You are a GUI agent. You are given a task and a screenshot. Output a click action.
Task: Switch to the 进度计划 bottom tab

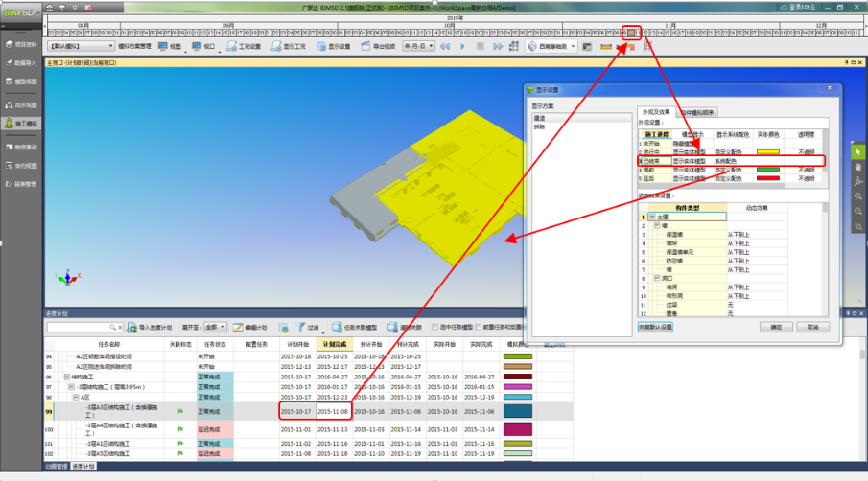(83, 467)
